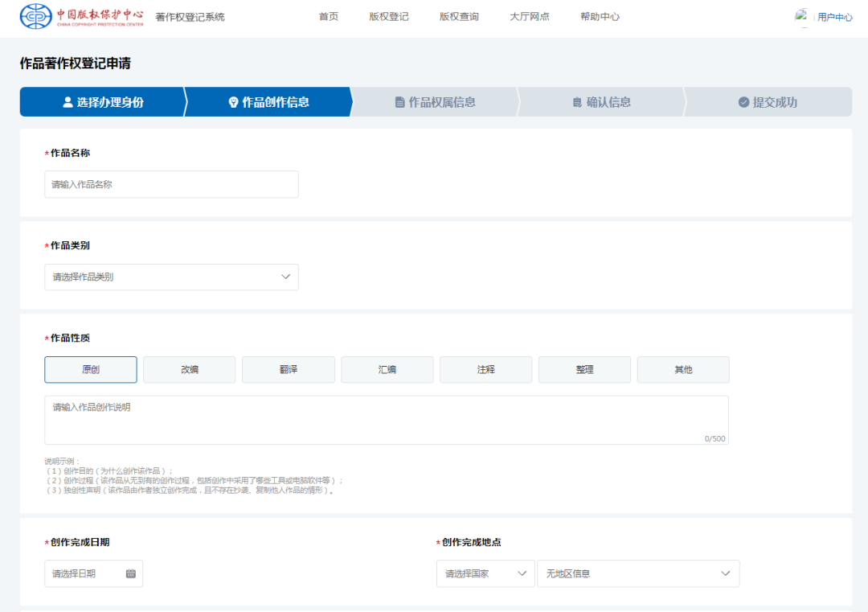Switch to 版权查询 in the navigation

point(458,15)
